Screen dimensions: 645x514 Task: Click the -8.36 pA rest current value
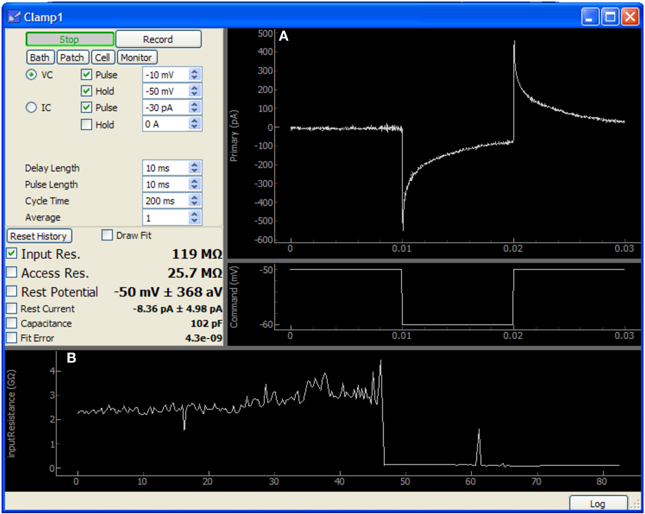point(177,309)
